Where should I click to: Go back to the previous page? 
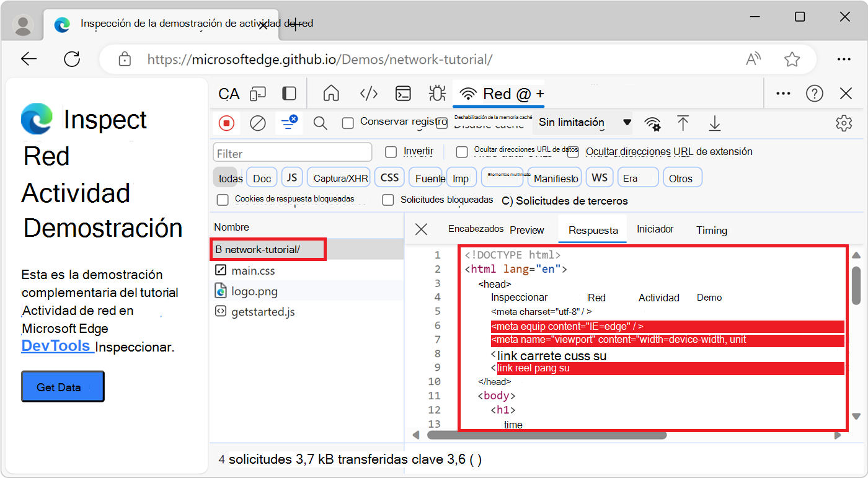click(29, 59)
